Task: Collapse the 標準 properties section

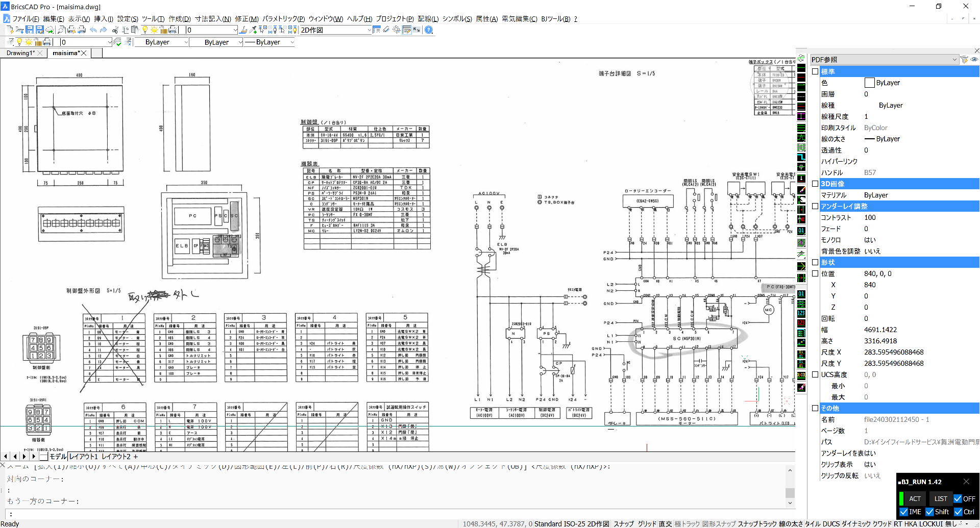Action: point(815,71)
